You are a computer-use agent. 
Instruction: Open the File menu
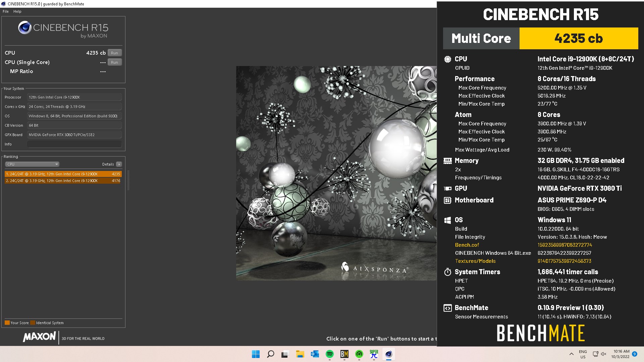pos(6,11)
